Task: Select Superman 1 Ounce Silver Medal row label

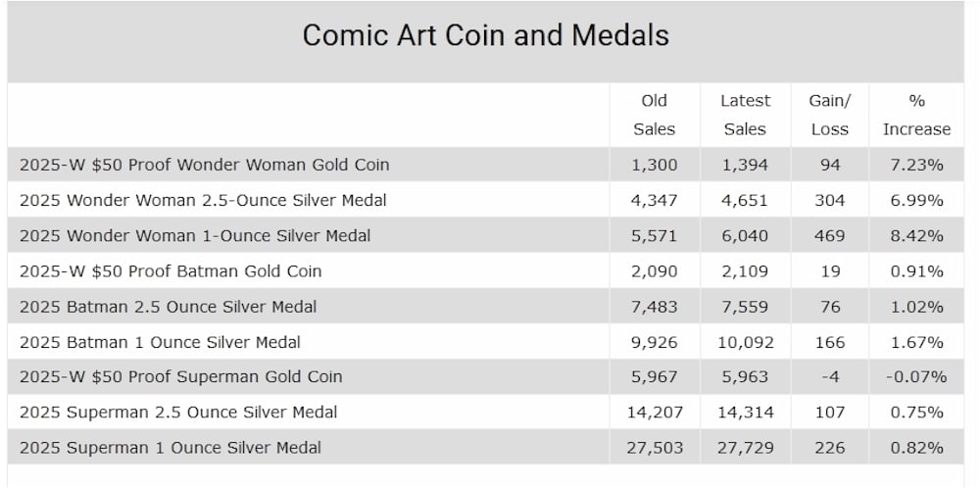Action: [170, 448]
